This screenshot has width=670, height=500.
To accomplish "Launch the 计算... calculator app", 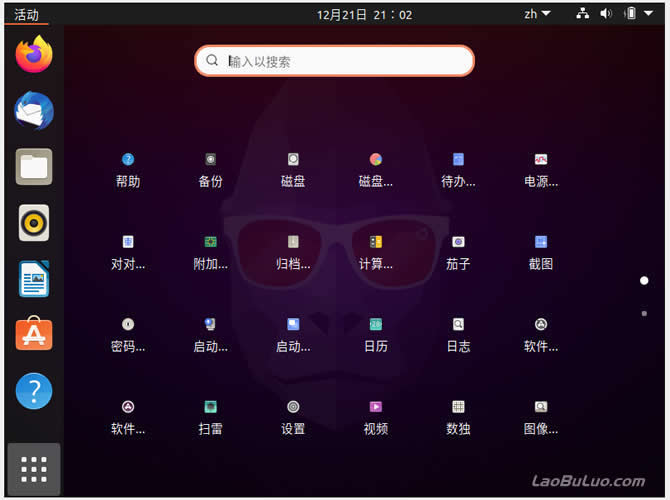I will click(x=376, y=253).
